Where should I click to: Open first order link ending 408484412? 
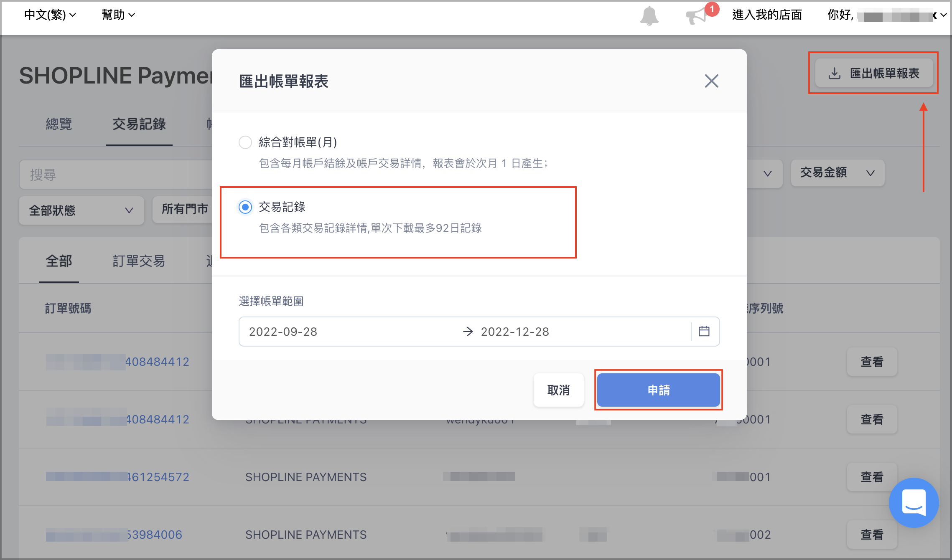pyautogui.click(x=117, y=362)
